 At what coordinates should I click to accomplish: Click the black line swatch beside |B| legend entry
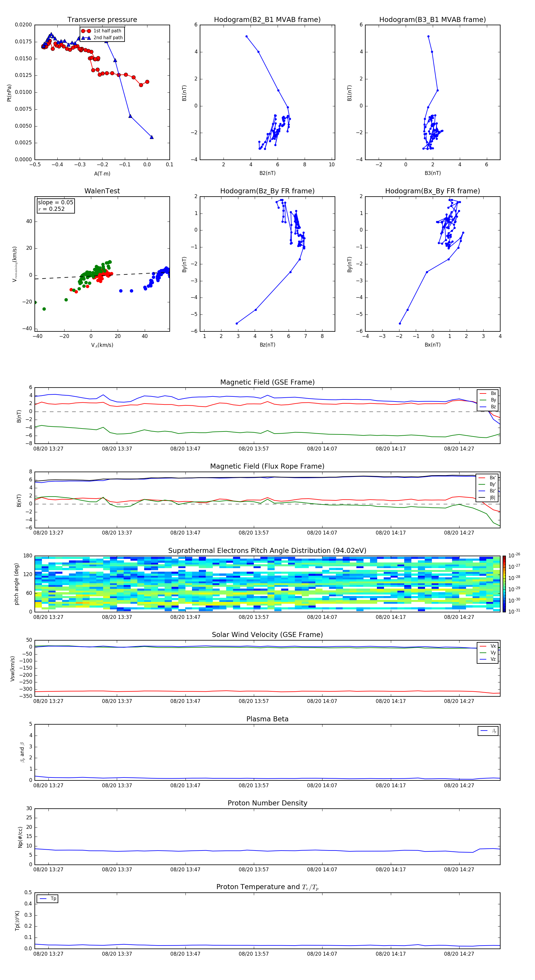(x=482, y=498)
